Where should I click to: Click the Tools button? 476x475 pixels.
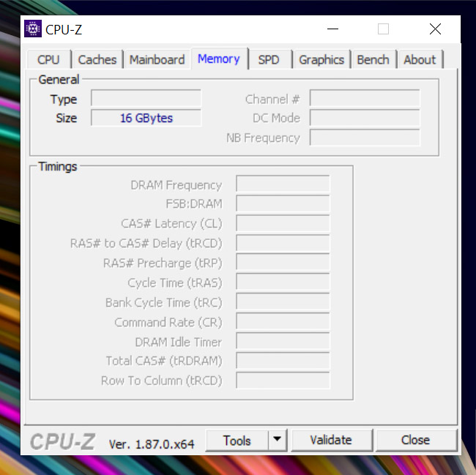tap(237, 440)
